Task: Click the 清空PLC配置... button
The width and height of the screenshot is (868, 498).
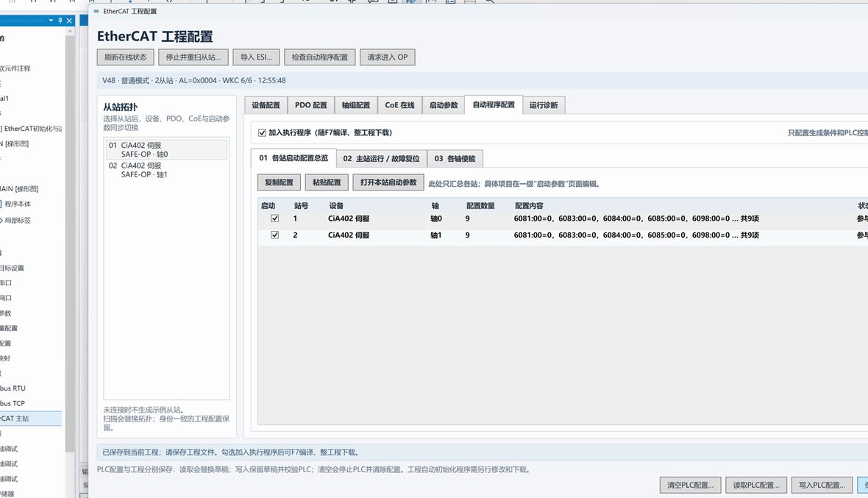Action: 690,485
